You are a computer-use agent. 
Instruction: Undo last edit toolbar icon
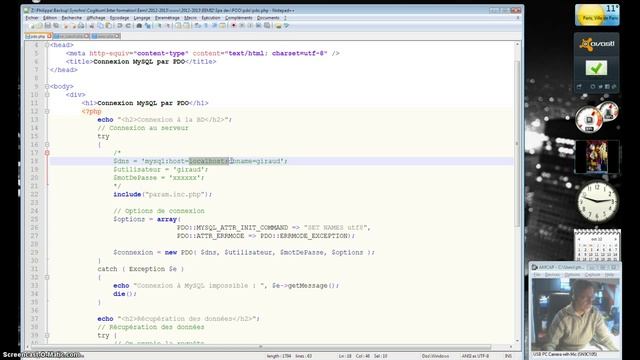(119, 26)
